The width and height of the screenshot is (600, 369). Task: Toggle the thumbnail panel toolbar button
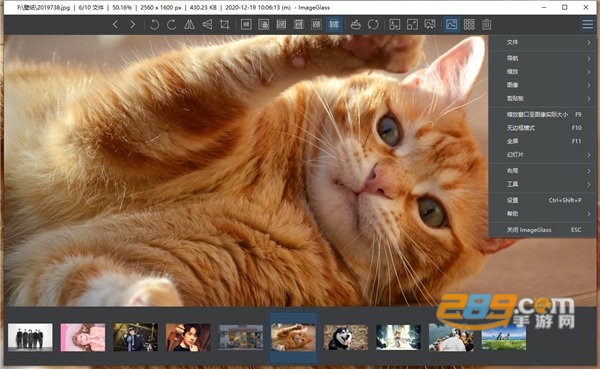(x=452, y=24)
